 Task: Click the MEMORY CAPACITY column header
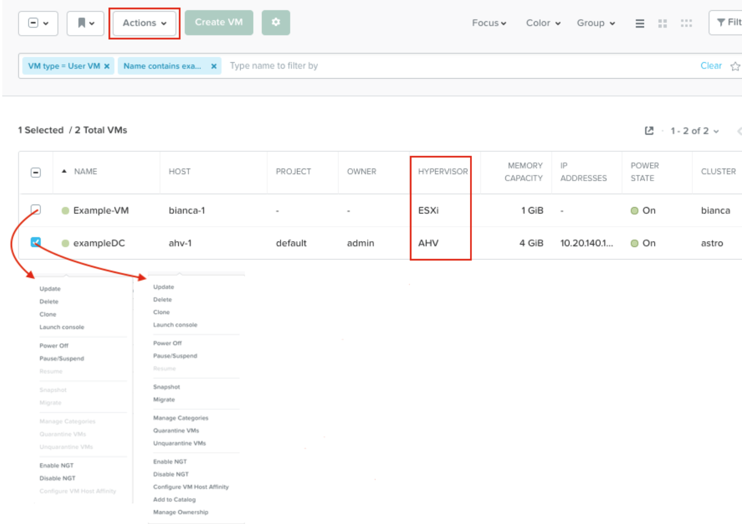[x=523, y=172]
